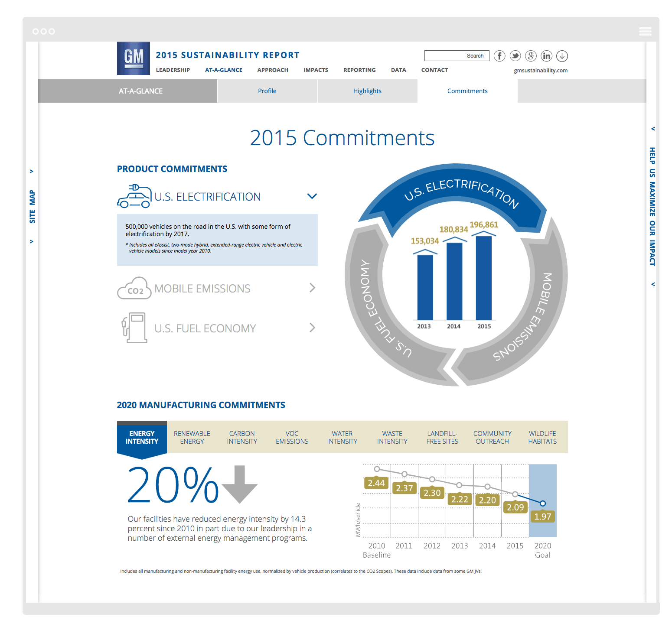The image size is (672, 643).
Task: Select the Renewable Energy tab
Action: 192,438
